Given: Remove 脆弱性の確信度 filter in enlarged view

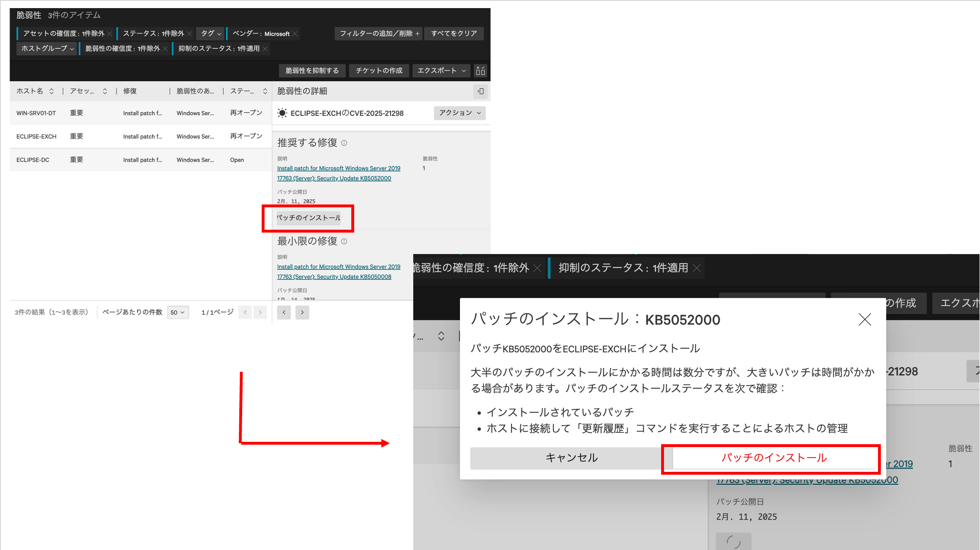Looking at the screenshot, I should coord(537,268).
